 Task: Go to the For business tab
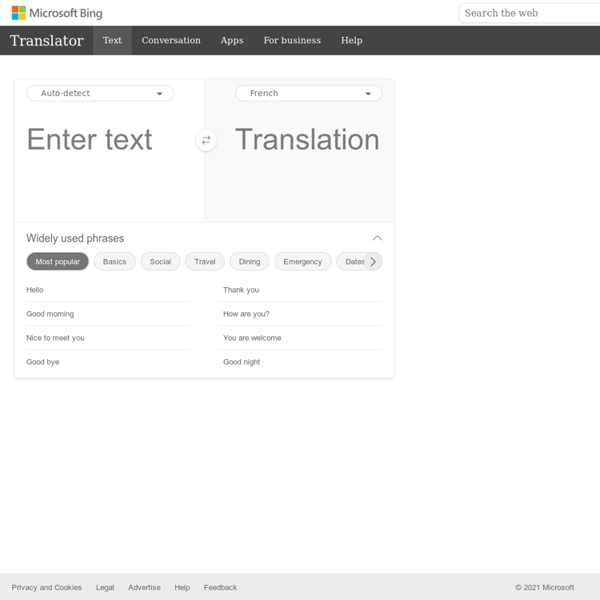292,41
